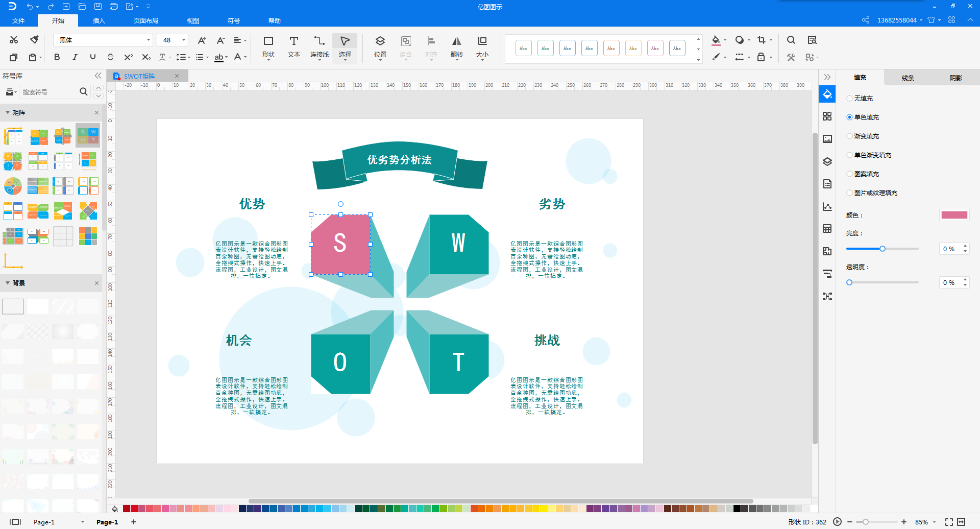The height and width of the screenshot is (529, 980).
Task: Collapse the Matrix symbol category
Action: (8, 112)
